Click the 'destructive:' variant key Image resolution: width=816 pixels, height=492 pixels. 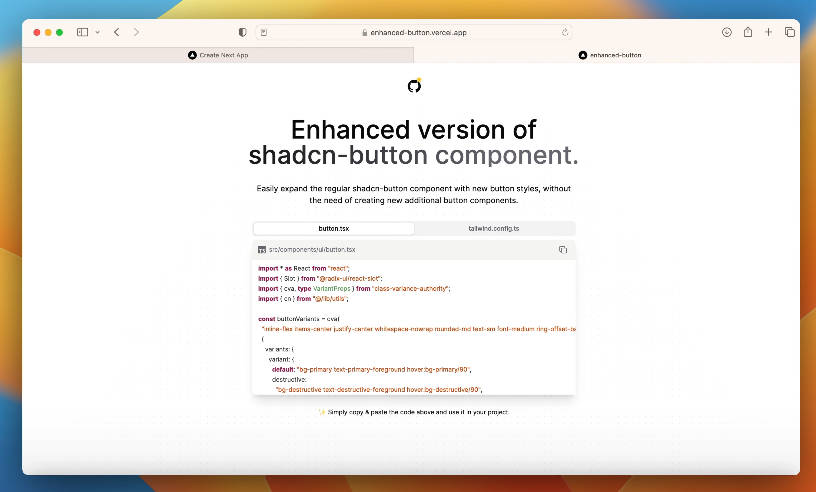tap(289, 380)
